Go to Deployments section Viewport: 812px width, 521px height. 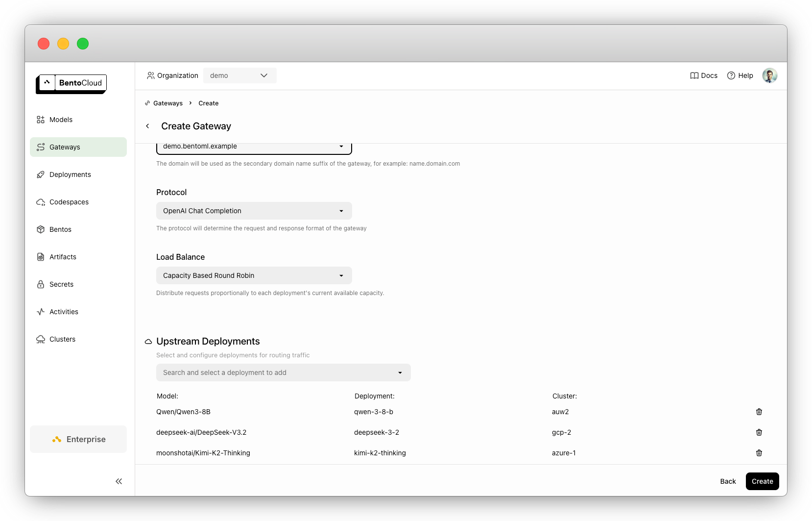[78, 174]
